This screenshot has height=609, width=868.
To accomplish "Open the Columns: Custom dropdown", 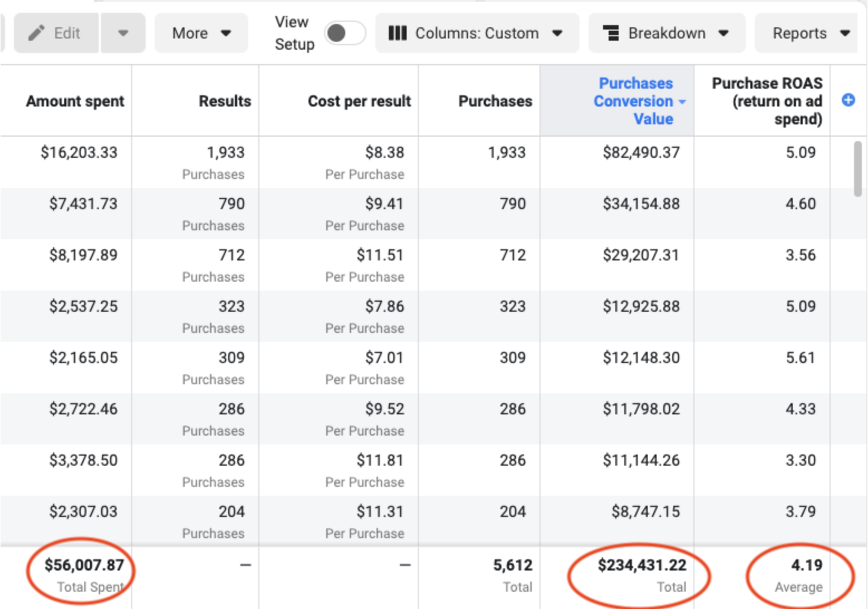I will click(x=477, y=33).
